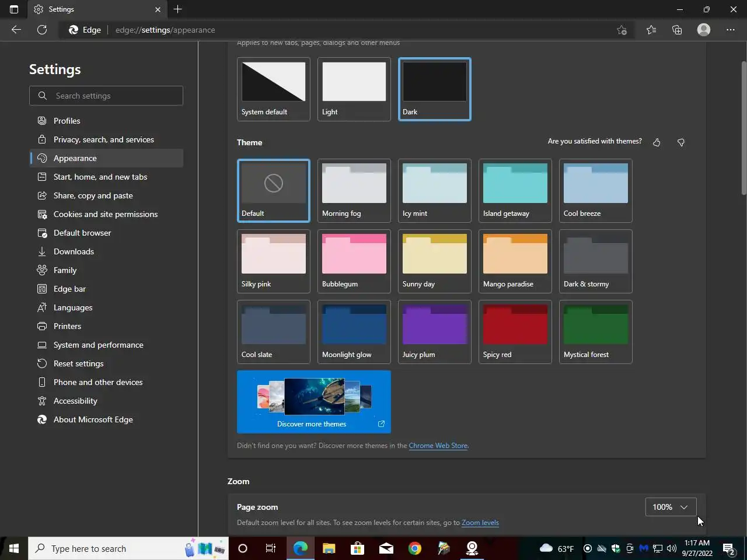Refresh the settings page

coord(42,30)
